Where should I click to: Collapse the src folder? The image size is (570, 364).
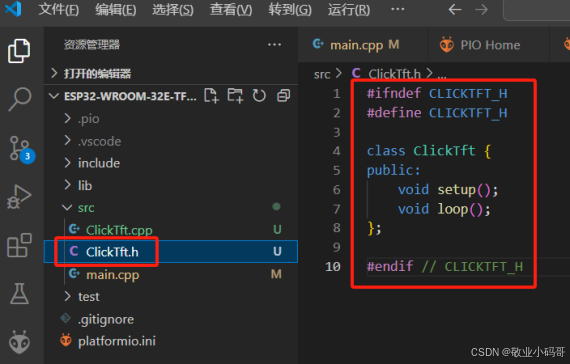[x=171, y=208]
